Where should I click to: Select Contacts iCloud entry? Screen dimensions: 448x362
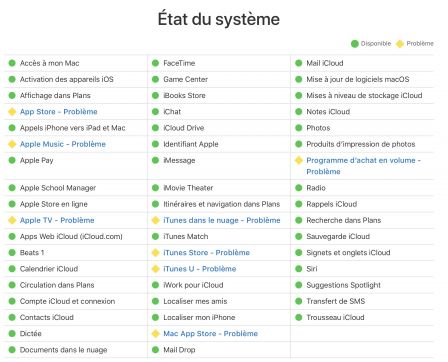pyautogui.click(x=47, y=317)
